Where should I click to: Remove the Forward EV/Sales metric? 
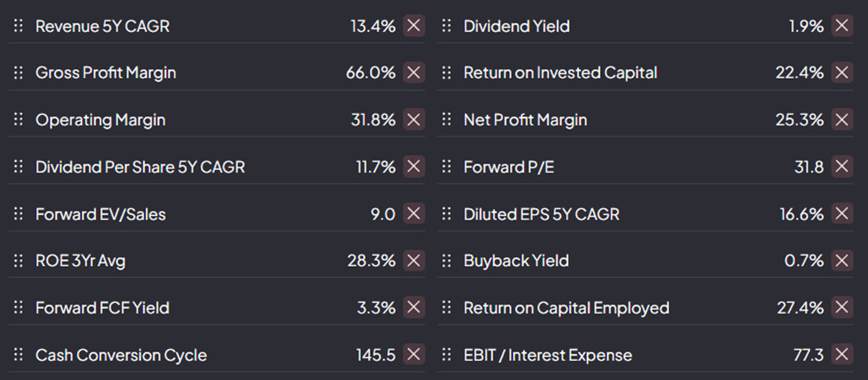[x=414, y=213]
